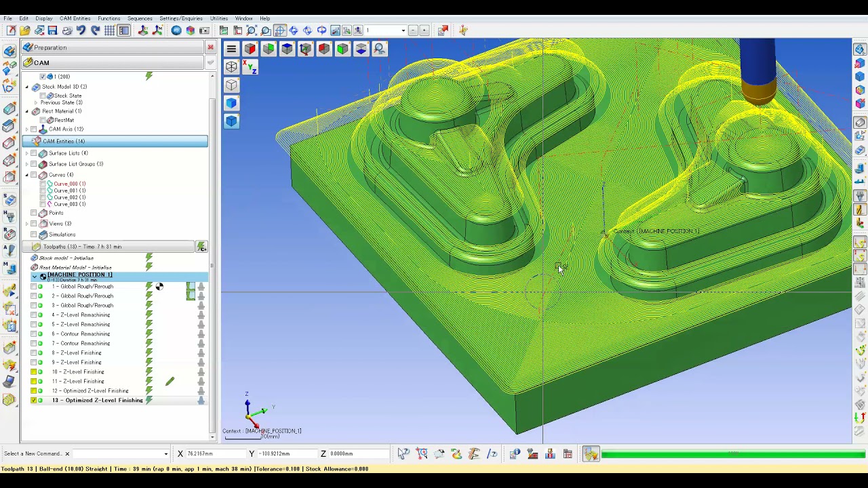This screenshot has width=868, height=488.
Task: Check the Curve_000 checkbox
Action: coord(43,184)
